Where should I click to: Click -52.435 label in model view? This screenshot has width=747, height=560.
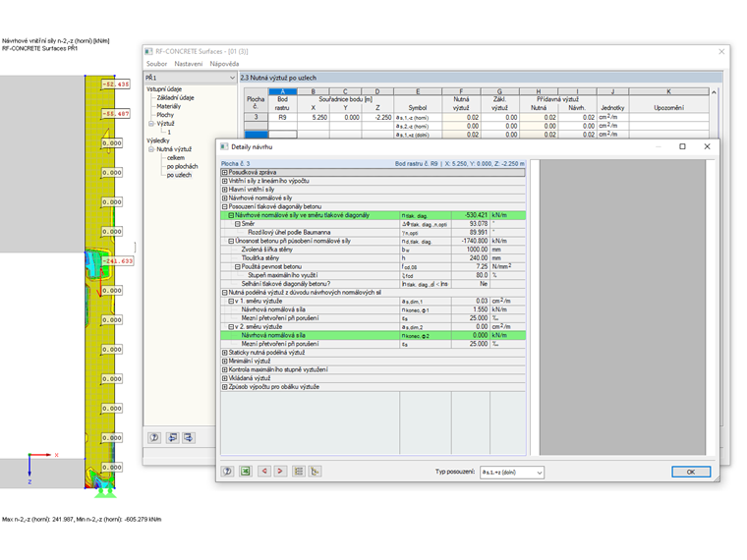pos(115,84)
